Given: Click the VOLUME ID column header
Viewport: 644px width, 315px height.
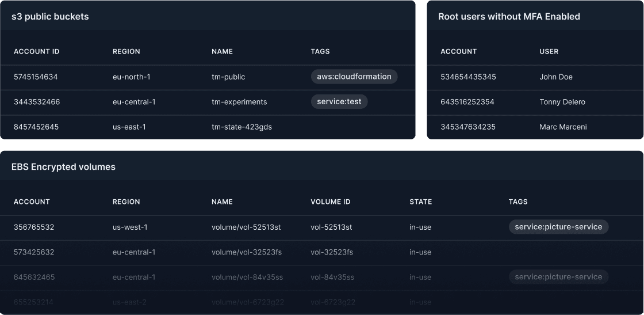Looking at the screenshot, I should (x=331, y=202).
